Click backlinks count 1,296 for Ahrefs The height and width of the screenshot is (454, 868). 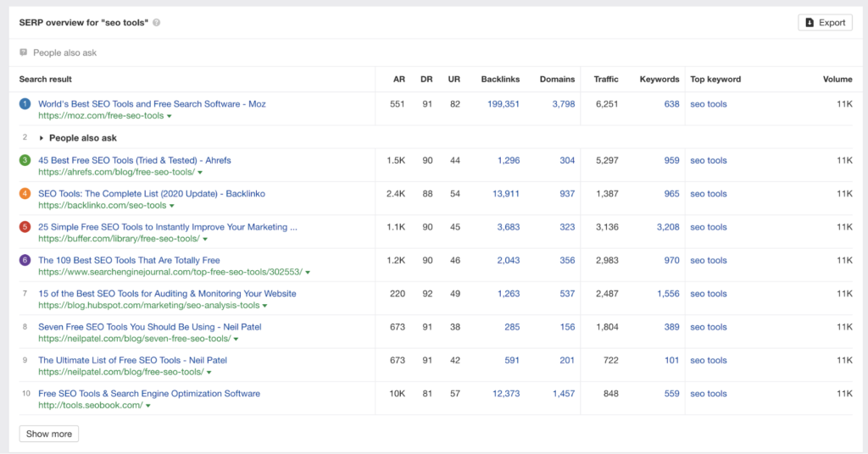tap(509, 160)
